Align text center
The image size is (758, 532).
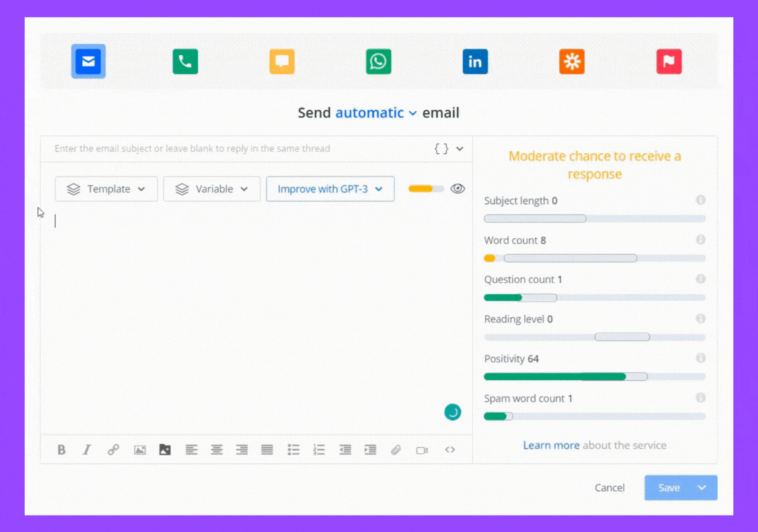pos(217,450)
